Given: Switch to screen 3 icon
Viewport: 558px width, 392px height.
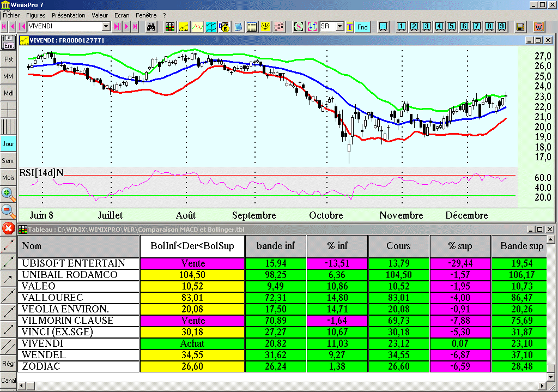Looking at the screenshot, I should coord(426,27).
